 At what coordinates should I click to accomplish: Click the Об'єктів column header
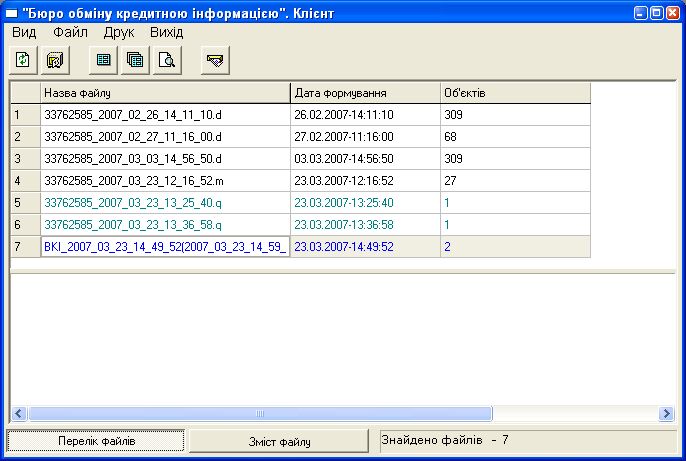coord(515,93)
